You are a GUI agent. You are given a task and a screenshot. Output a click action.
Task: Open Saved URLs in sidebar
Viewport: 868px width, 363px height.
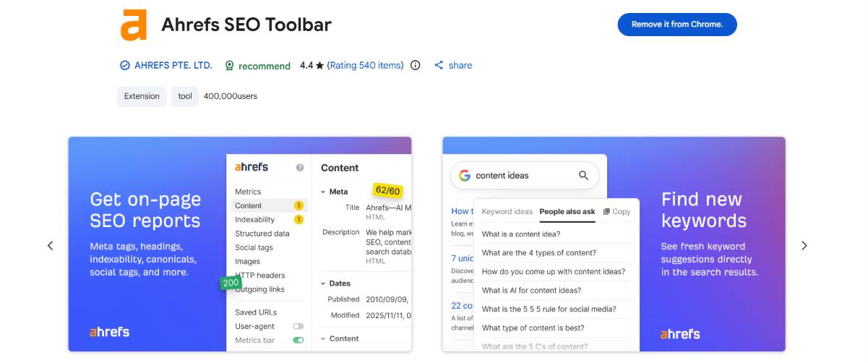pyautogui.click(x=256, y=312)
